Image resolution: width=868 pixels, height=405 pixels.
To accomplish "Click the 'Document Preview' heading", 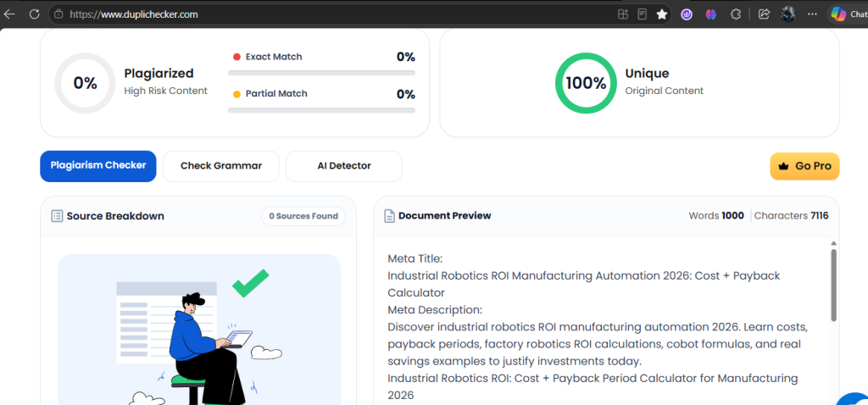I will 444,216.
